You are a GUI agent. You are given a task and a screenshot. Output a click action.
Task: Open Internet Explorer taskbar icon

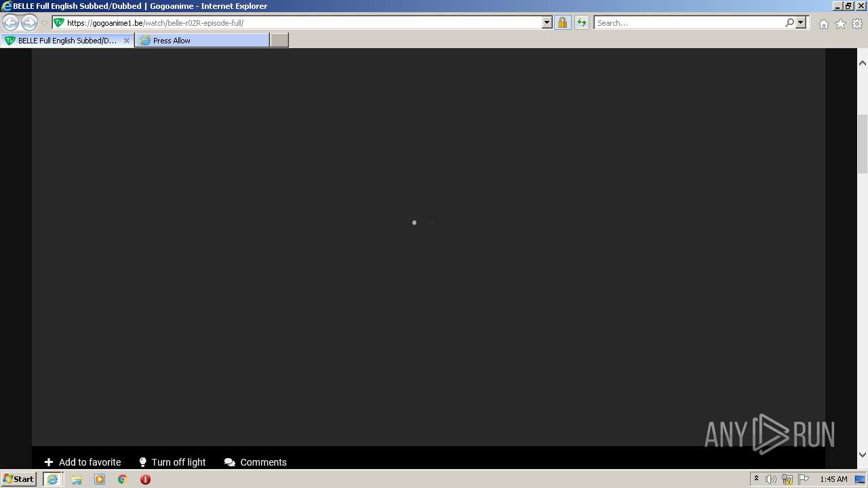52,479
